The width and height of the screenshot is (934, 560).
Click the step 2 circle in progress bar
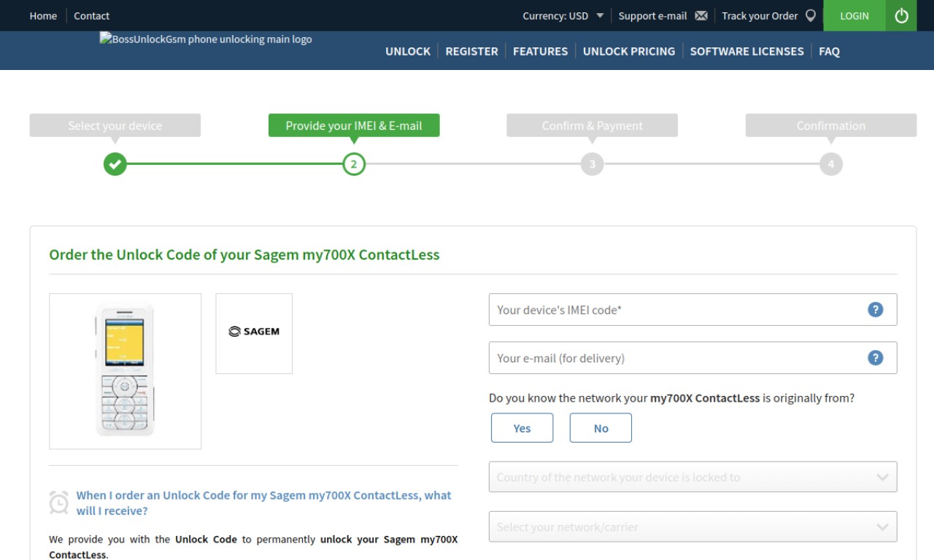tap(354, 164)
